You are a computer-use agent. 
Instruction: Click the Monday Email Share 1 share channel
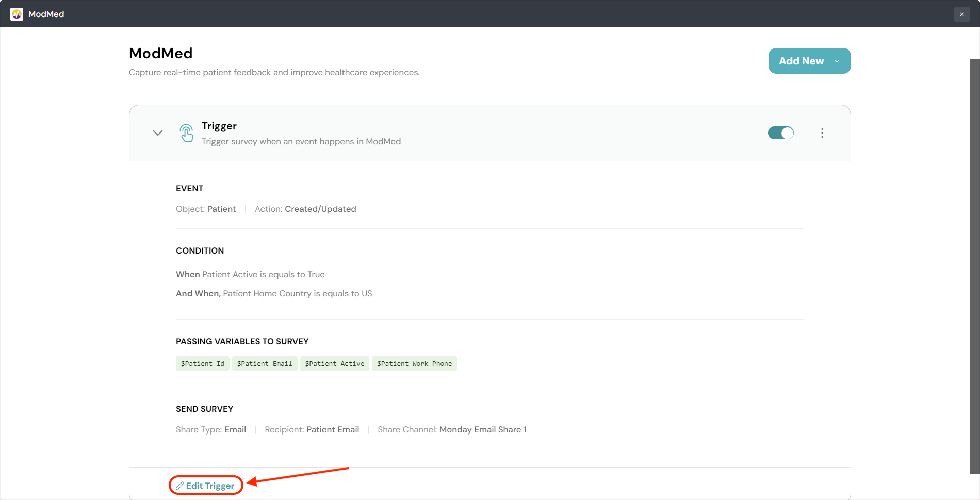click(x=483, y=429)
